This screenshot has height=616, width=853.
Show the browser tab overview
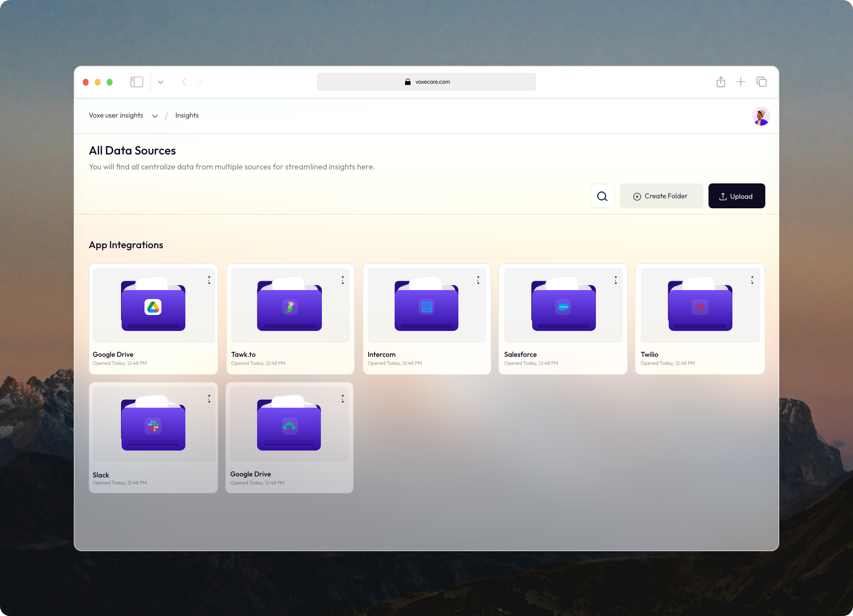(x=761, y=82)
